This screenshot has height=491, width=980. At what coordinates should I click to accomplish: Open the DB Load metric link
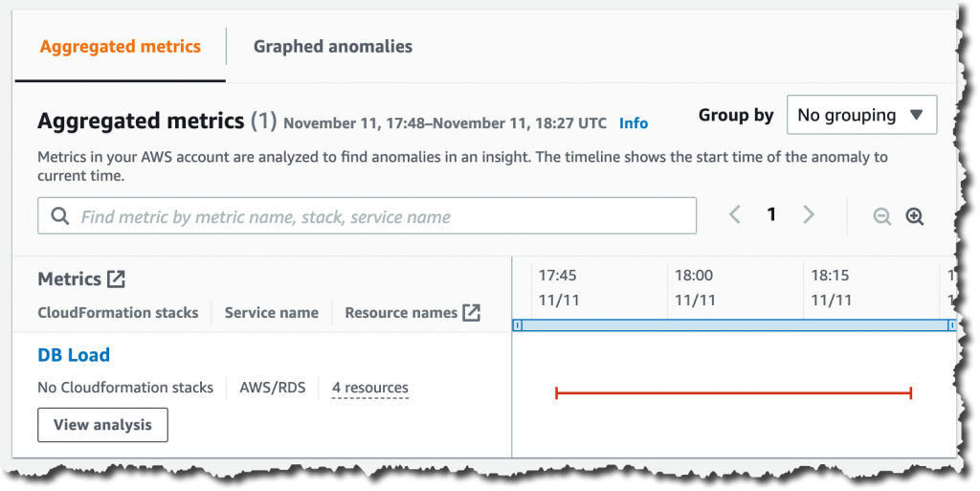74,355
